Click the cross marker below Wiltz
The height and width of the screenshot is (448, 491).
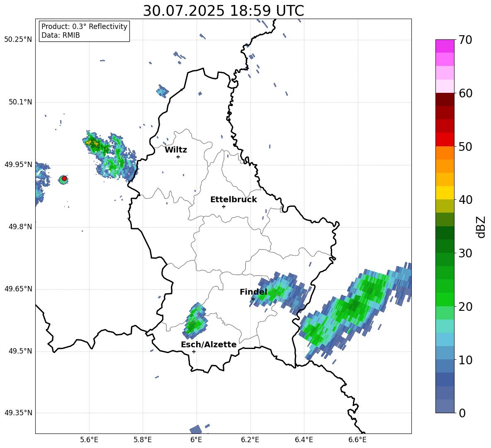(x=178, y=157)
